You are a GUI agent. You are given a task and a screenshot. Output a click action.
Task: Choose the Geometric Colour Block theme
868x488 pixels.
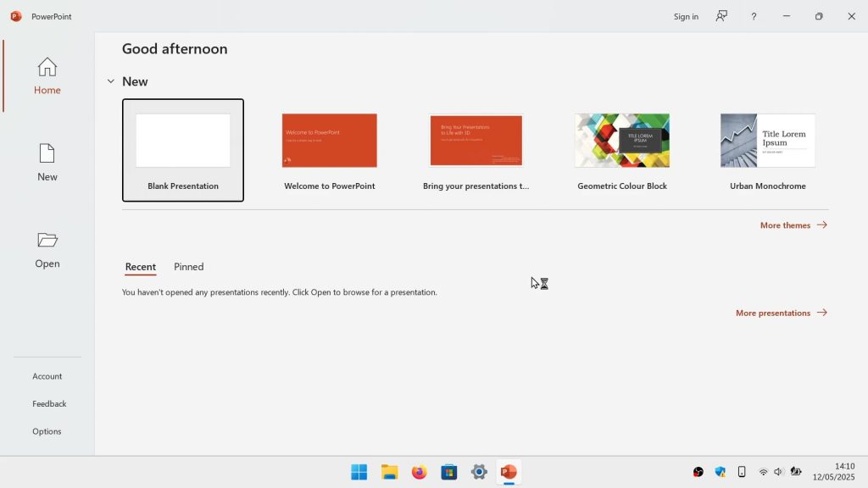(622, 151)
